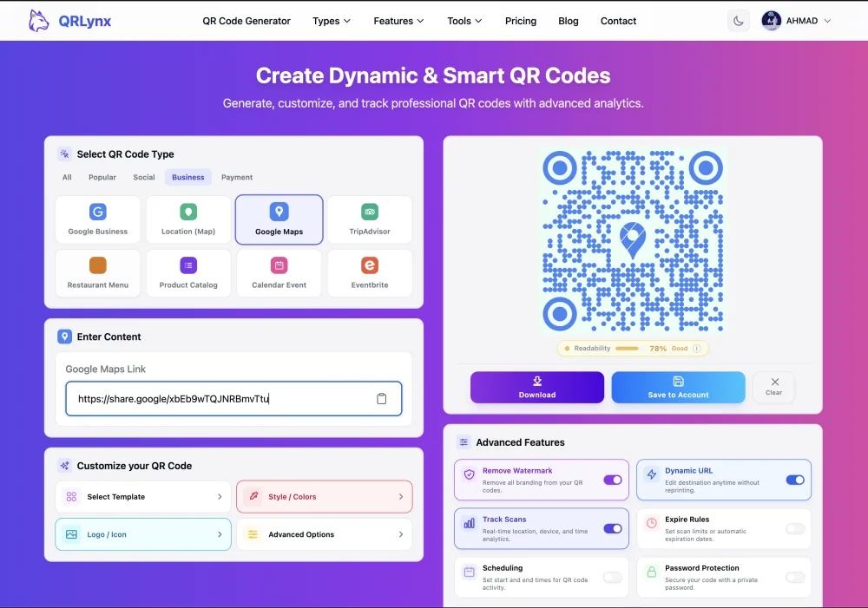The image size is (868, 608).
Task: Click the Track Scans bar chart icon
Action: click(470, 523)
